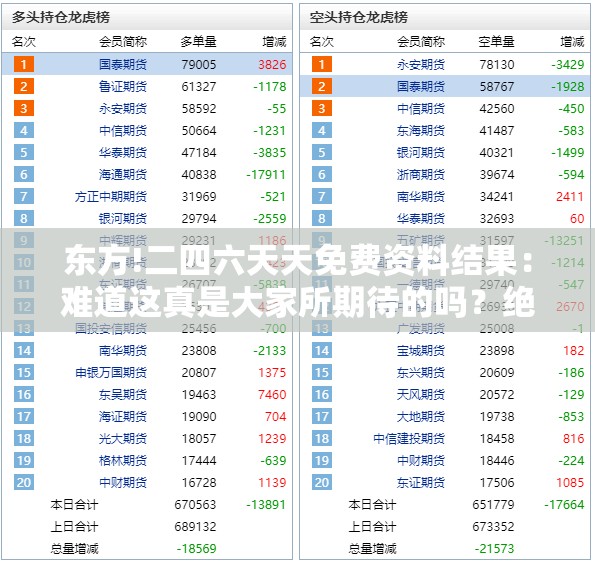This screenshot has height=561, width=595.
Task: Select 华泰期货 in the 多头 table
Action: coord(123,152)
